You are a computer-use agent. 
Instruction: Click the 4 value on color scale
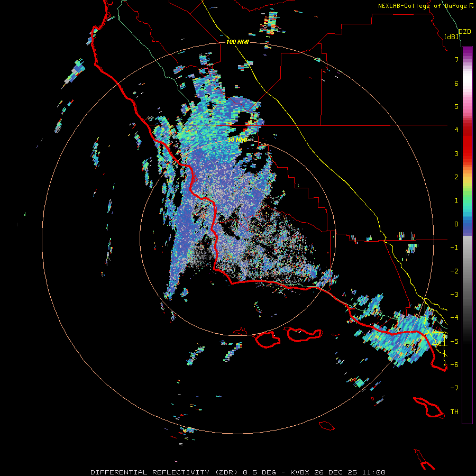(456, 130)
